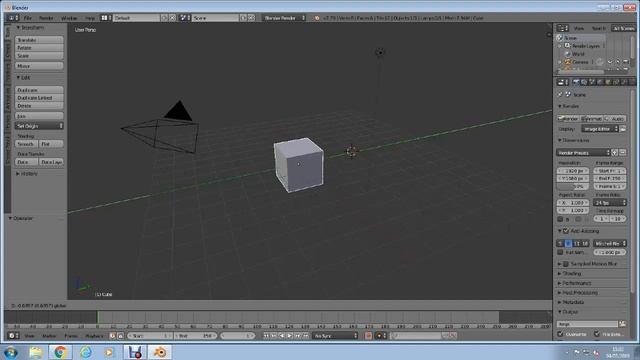Open the timeline Marker menu
The height and width of the screenshot is (360, 640).
(49, 336)
